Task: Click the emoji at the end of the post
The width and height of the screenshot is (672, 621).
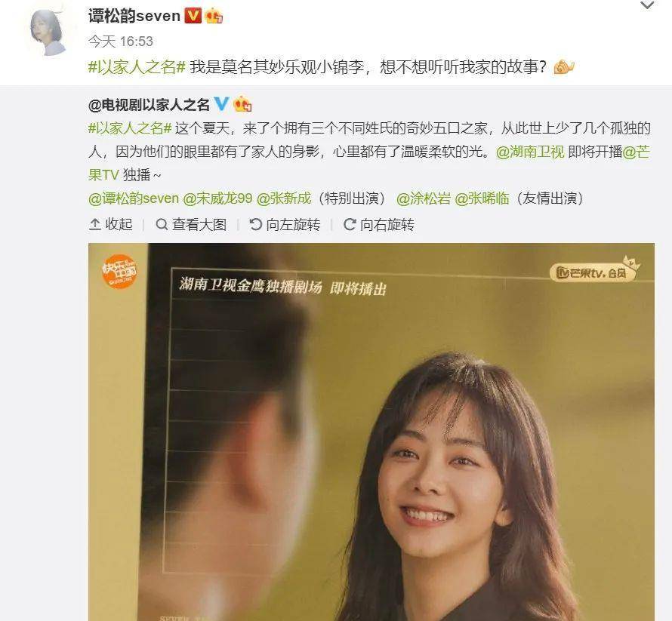Action: (x=563, y=67)
